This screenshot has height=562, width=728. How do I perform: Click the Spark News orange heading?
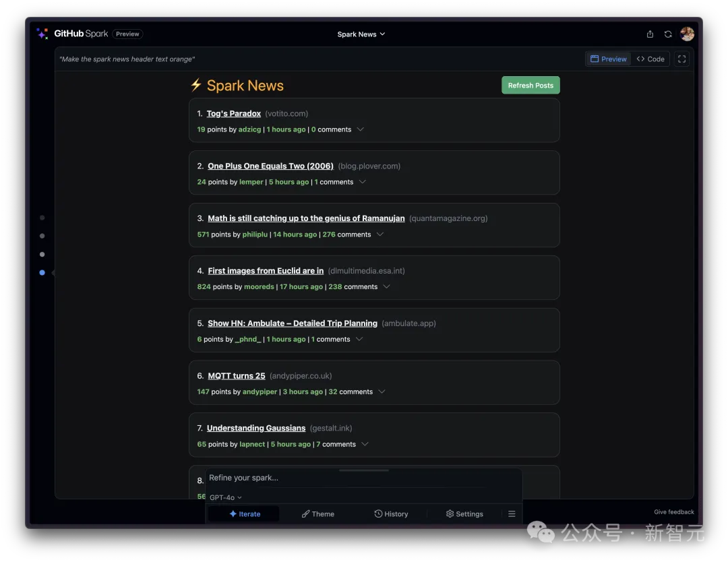[245, 86]
